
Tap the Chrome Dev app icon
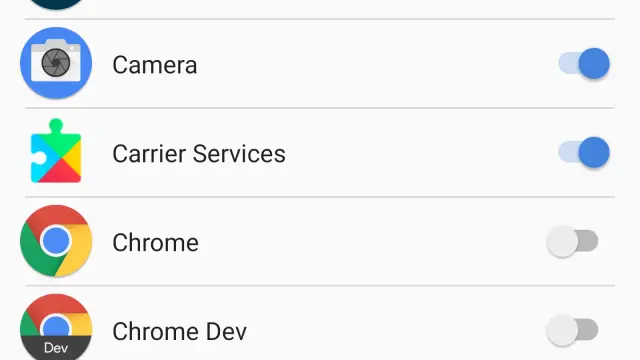tap(56, 327)
